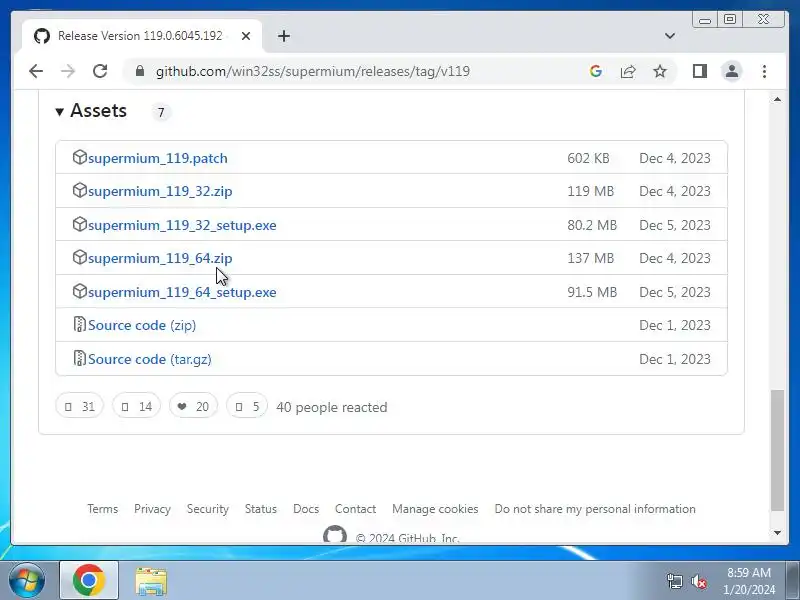800x600 pixels.
Task: Download supermium_119_32.zip
Action: pyautogui.click(x=160, y=191)
